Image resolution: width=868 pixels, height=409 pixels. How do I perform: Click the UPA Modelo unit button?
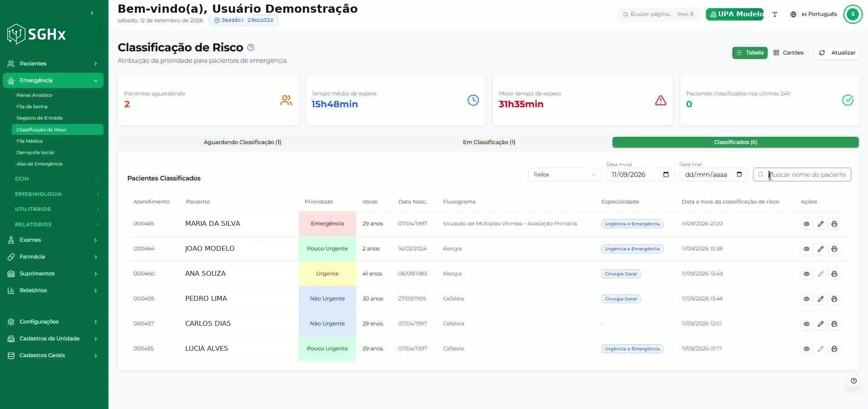tap(735, 15)
